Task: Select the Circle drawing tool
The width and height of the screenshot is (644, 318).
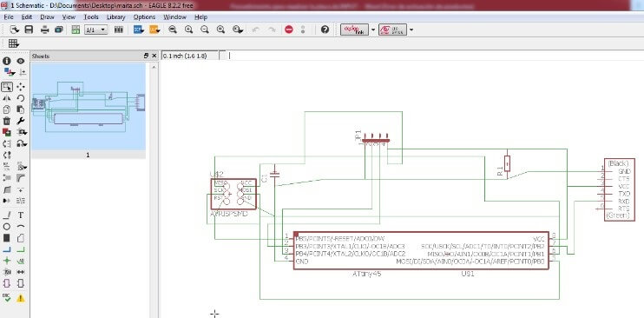Action: point(7,227)
